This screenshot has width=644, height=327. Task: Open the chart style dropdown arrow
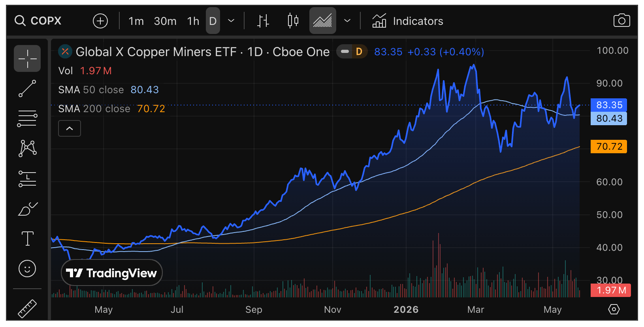point(347,21)
